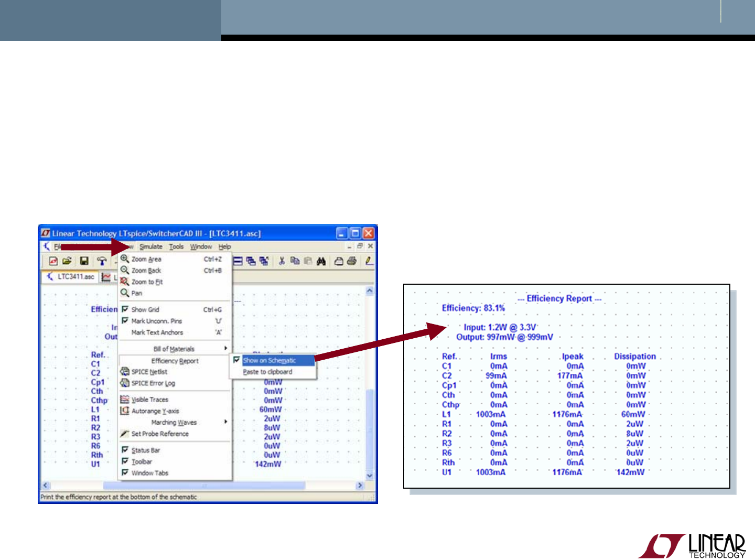Open the Control Panel hammer icon
The image size is (755, 560).
102,261
